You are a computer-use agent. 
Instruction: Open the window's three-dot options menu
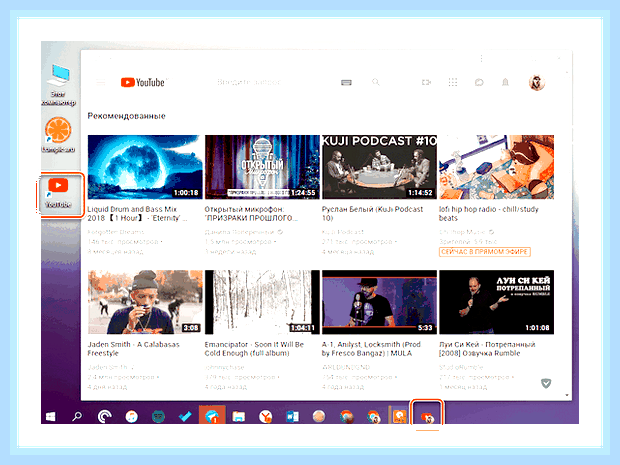tap(481, 59)
